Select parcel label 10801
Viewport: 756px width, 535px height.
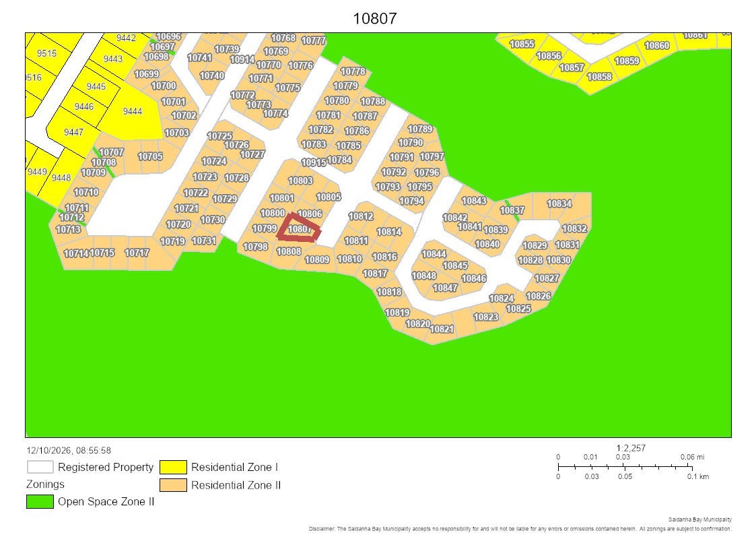[x=281, y=198]
